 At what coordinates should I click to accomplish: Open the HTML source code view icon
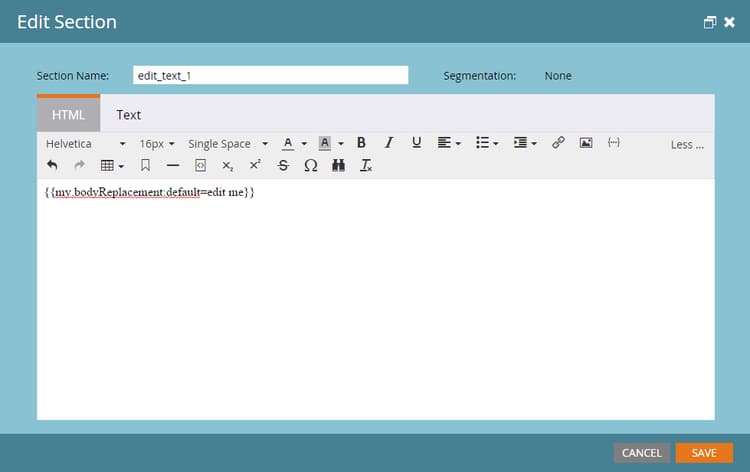[200, 165]
